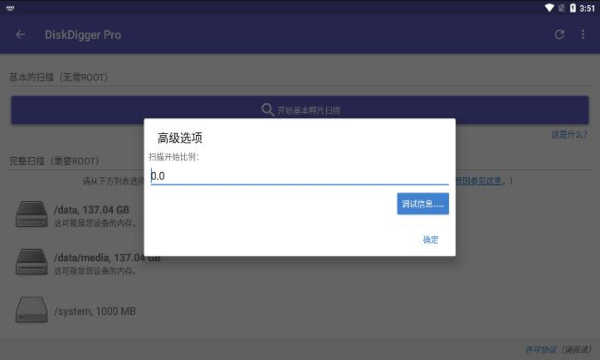The image size is (600, 360).
Task: Select the /system drive icon
Action: pos(32,310)
